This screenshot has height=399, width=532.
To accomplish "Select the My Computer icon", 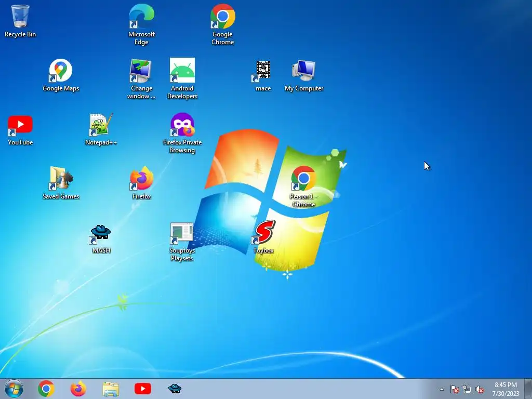I will [304, 75].
